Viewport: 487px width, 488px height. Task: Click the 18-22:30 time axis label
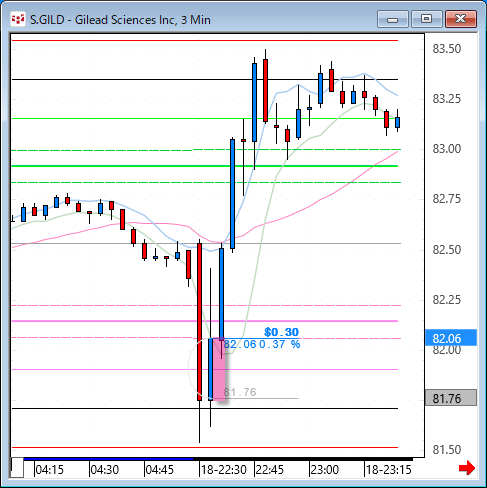click(224, 470)
